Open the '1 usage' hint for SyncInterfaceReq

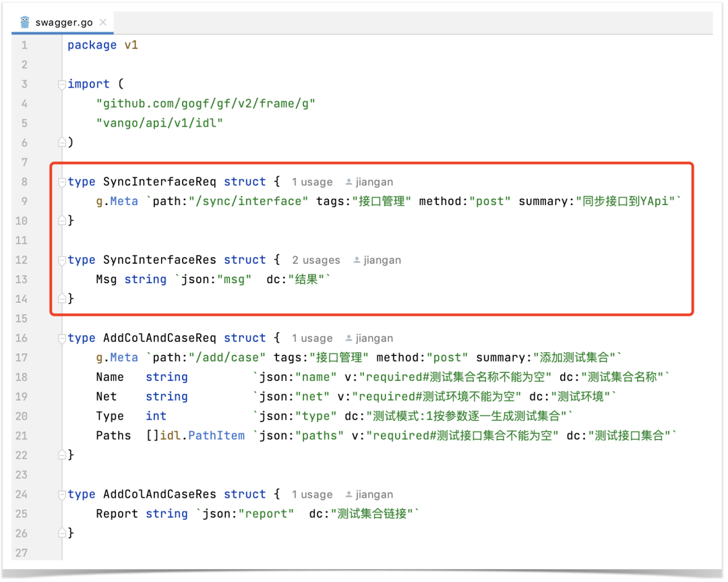312,182
